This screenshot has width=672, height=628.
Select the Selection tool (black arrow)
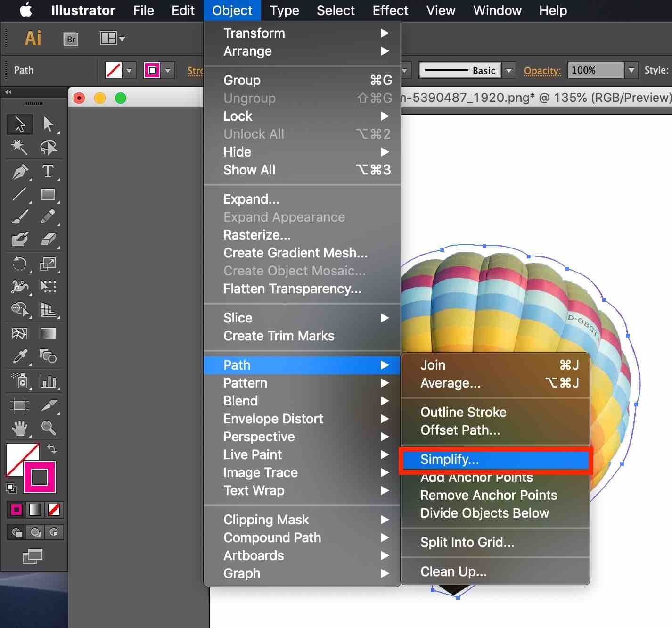[x=20, y=124]
